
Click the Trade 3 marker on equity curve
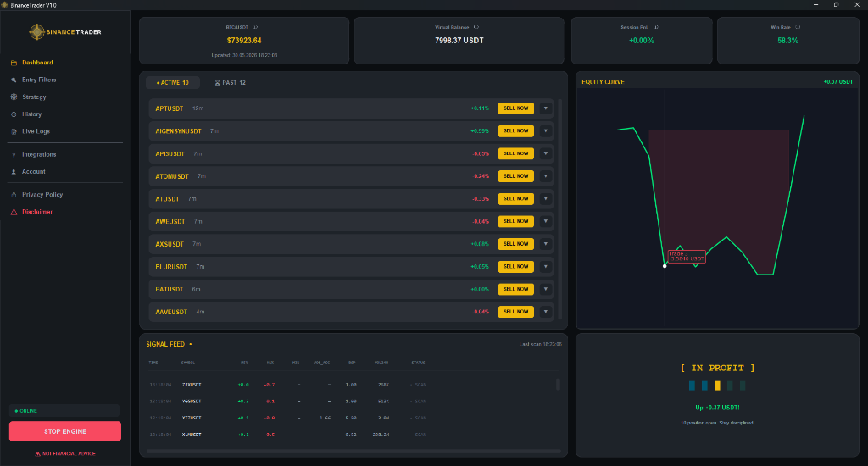pos(665,266)
